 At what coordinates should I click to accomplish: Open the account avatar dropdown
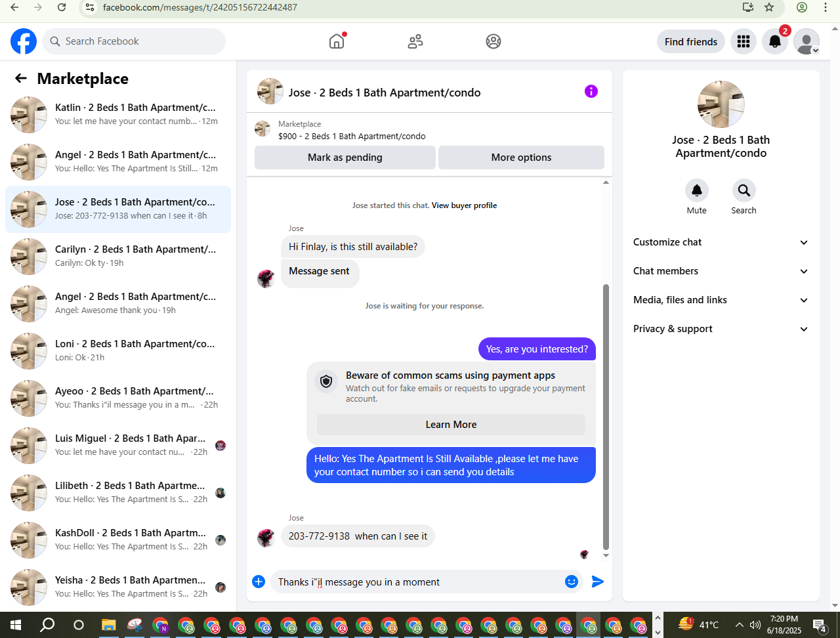pos(807,42)
